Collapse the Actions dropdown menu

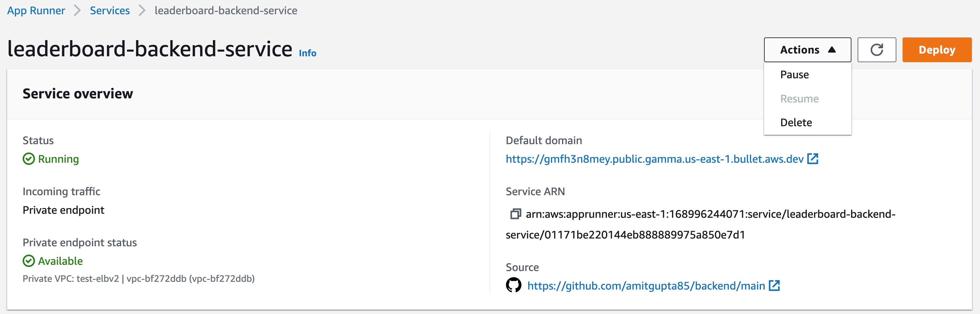(807, 50)
